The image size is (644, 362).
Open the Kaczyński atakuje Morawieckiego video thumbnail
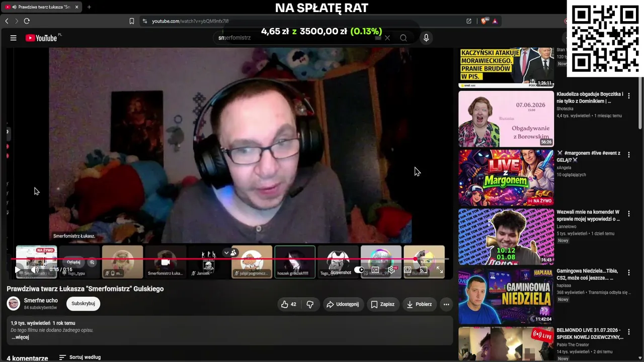click(x=506, y=68)
